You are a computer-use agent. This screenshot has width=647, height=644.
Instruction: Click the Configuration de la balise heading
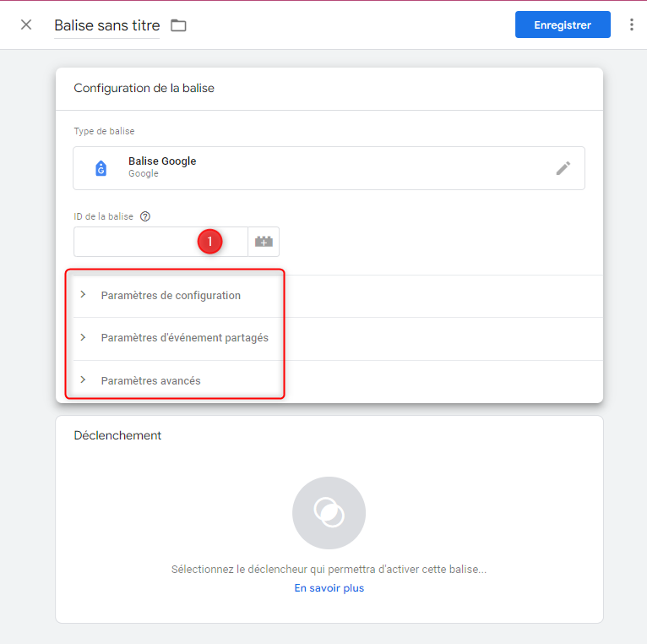click(x=144, y=88)
